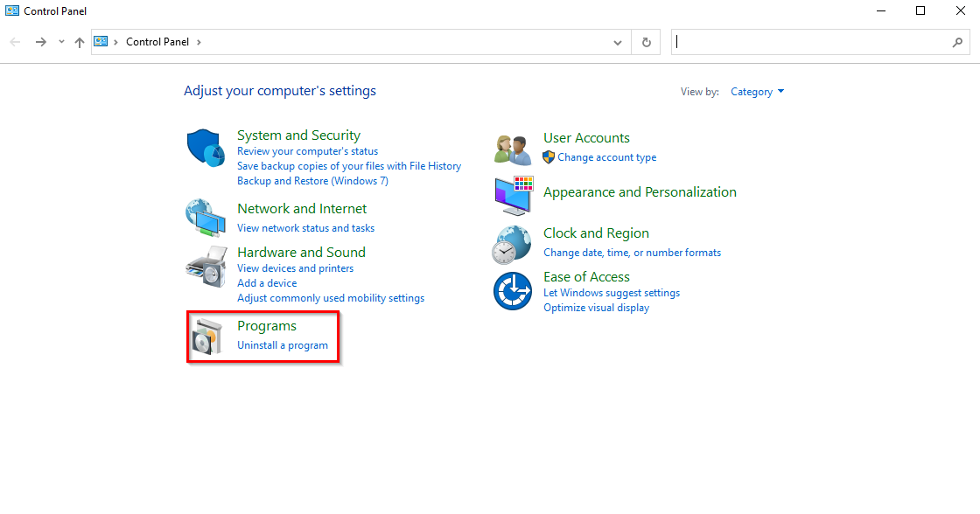Click the search magnifier icon
The height and width of the screenshot is (514, 980).
coord(957,42)
